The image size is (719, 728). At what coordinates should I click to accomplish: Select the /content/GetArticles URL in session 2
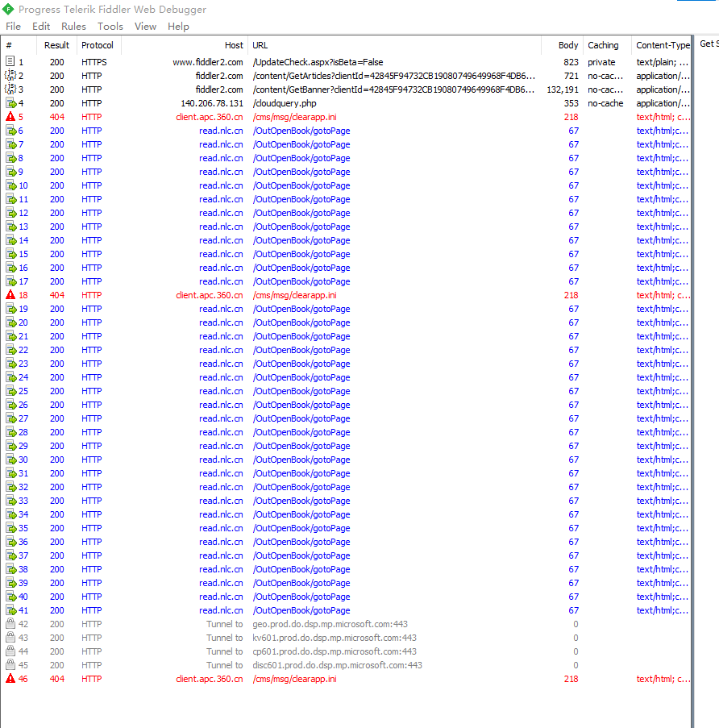pos(393,76)
